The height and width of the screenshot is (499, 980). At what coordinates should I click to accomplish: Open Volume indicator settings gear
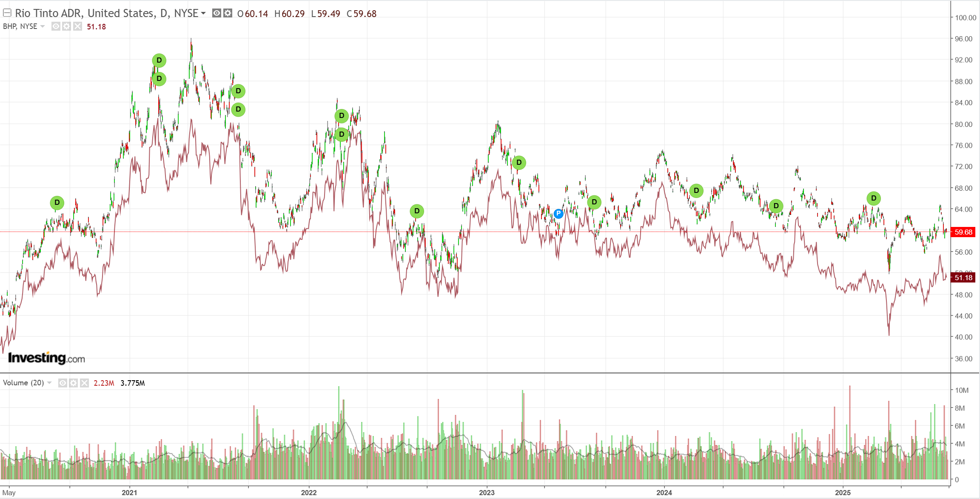coord(74,383)
